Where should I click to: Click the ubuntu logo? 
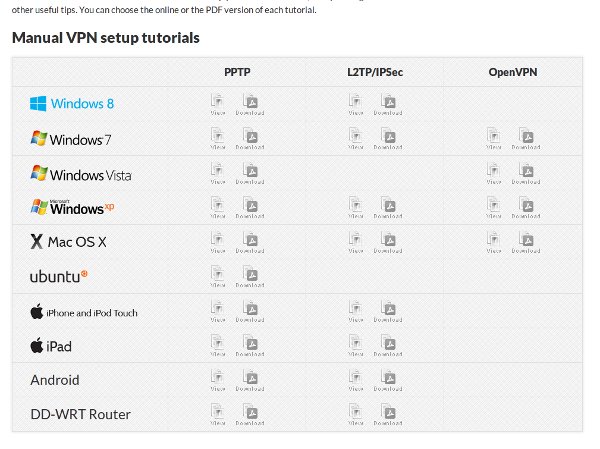point(59,275)
